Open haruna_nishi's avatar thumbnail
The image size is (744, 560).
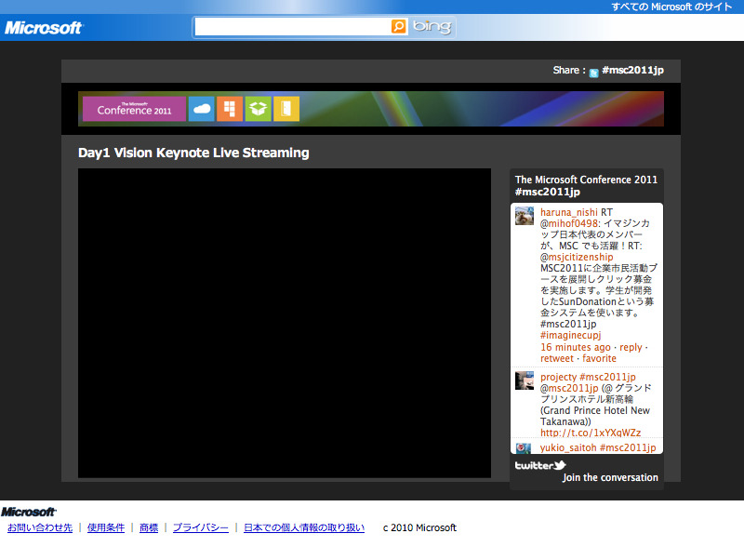525,216
